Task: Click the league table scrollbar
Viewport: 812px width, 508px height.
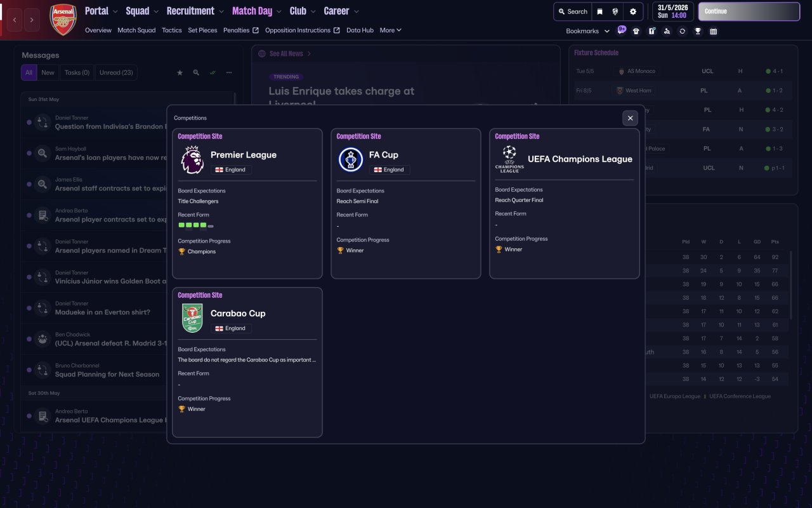Action: coord(790,286)
